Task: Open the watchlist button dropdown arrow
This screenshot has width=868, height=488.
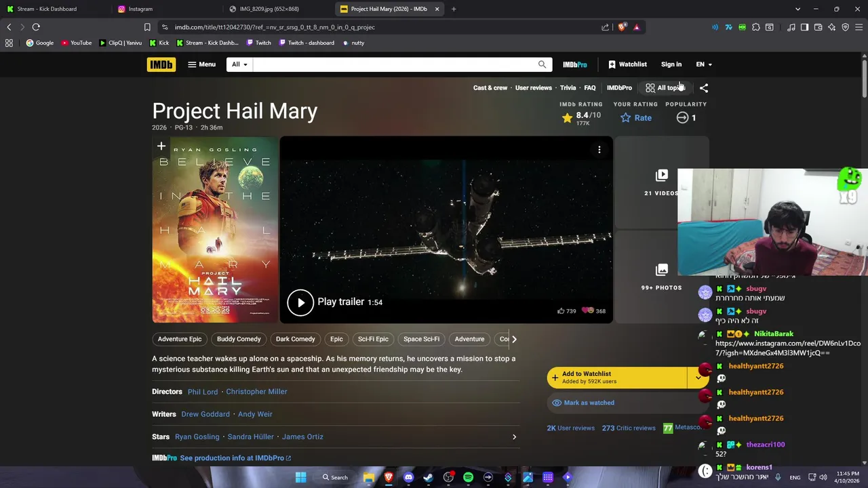Action: [x=698, y=378]
